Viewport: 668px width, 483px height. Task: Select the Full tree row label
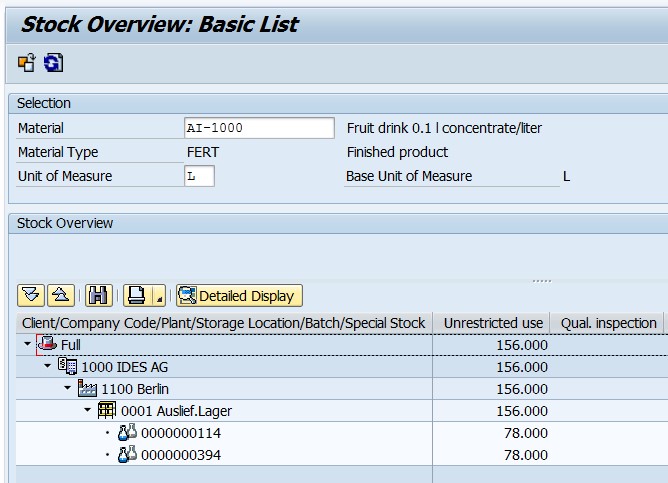click(x=71, y=345)
